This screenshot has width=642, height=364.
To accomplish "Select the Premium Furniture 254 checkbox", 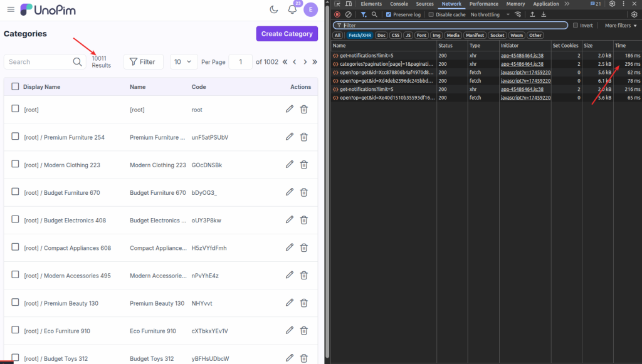I will tap(15, 136).
